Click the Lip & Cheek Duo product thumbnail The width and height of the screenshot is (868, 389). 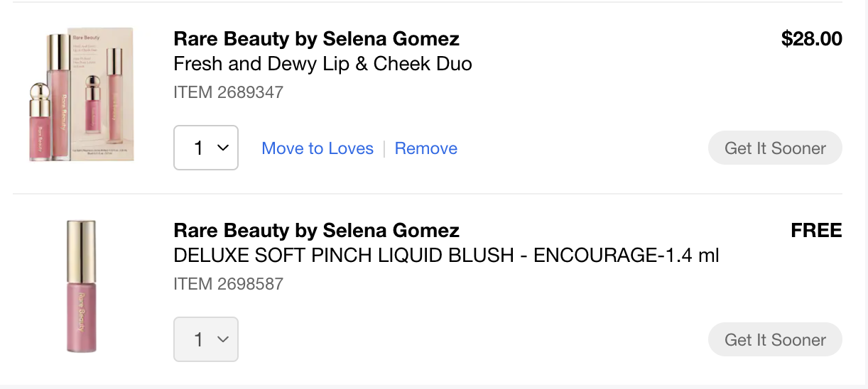(82, 95)
